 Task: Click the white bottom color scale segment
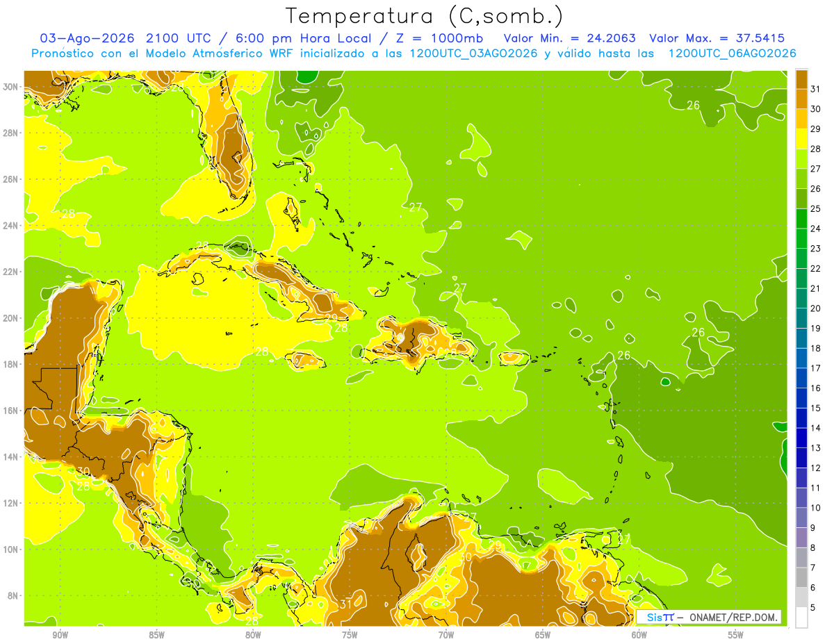[801, 618]
